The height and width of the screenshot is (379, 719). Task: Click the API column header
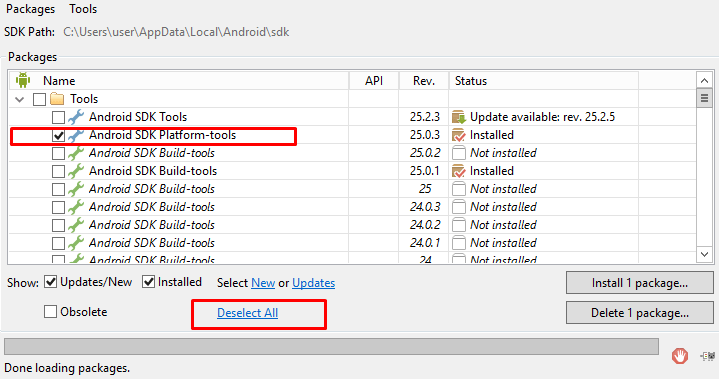pyautogui.click(x=374, y=81)
